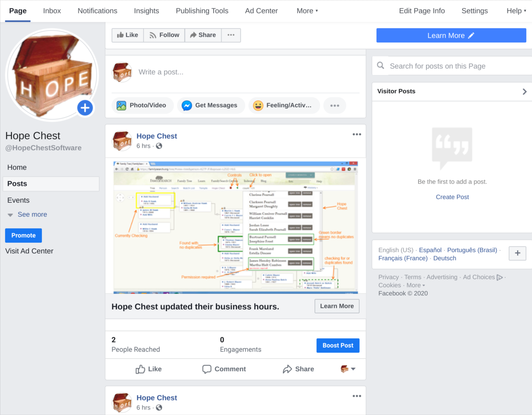Viewport: 532px width, 415px height.
Task: Open the FamilySearch screenshot post image
Action: pyautogui.click(x=236, y=227)
